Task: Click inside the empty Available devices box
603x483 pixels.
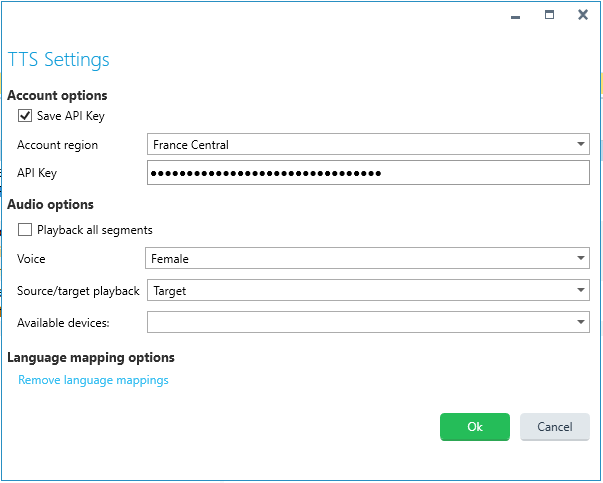Action: tap(360, 322)
